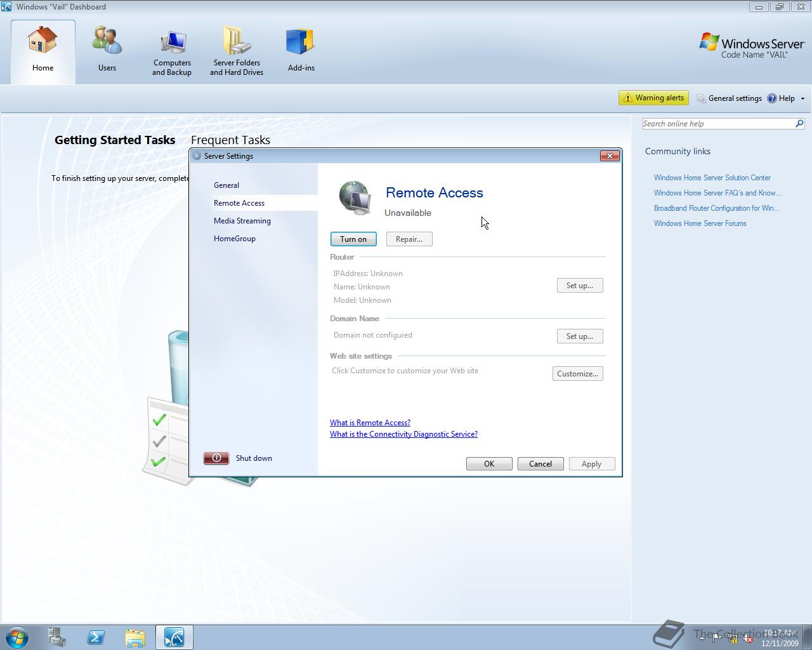Select HomeGroup in Server Settings
Image resolution: width=812 pixels, height=650 pixels.
click(235, 239)
